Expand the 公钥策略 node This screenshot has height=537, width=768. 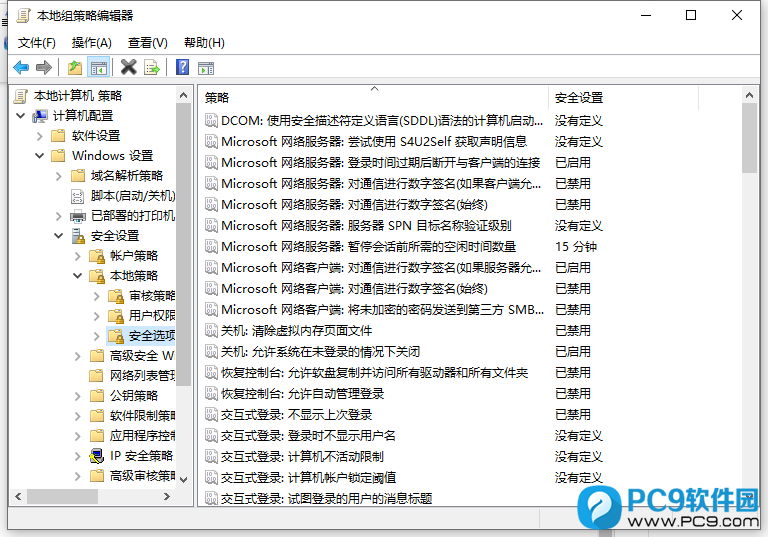(x=78, y=396)
